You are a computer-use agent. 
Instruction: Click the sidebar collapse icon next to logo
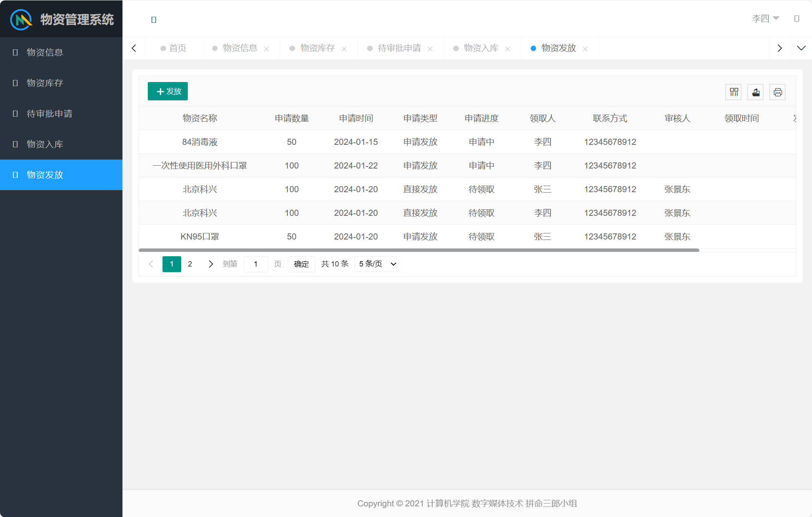tap(154, 19)
